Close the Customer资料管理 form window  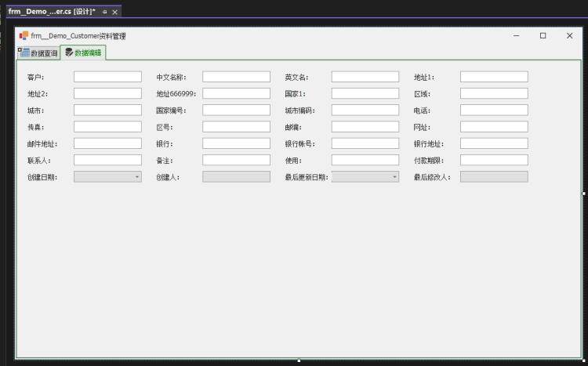570,35
